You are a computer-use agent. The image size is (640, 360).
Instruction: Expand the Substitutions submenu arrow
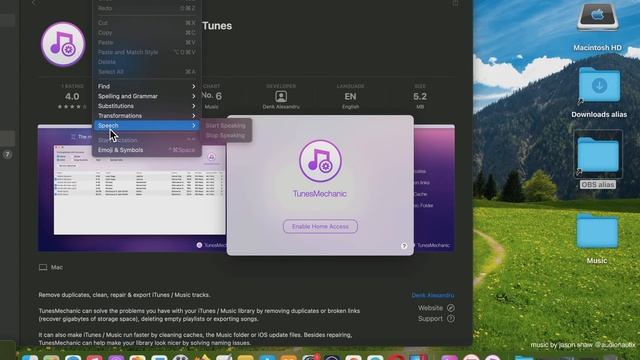(193, 106)
